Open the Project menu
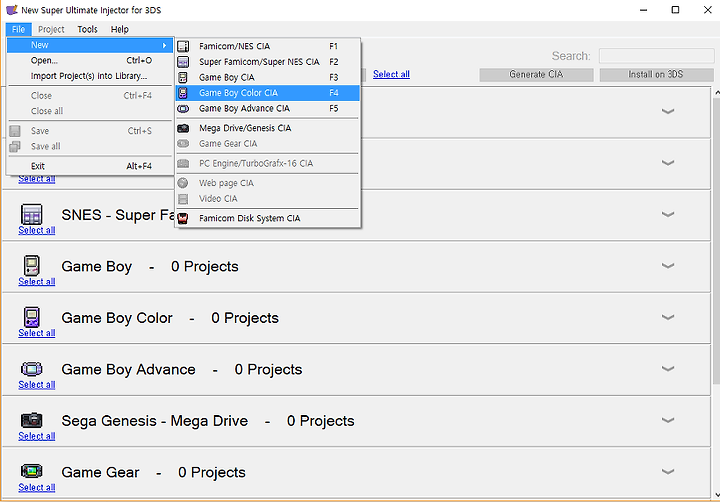The height and width of the screenshot is (502, 720). point(51,29)
